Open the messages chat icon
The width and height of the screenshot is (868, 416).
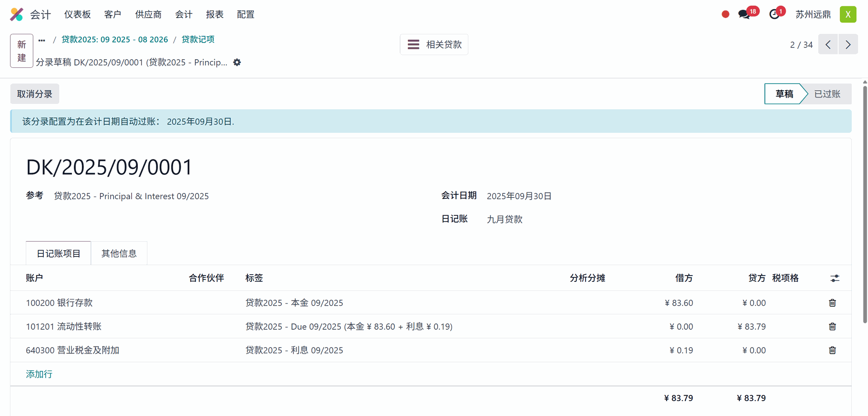(744, 14)
